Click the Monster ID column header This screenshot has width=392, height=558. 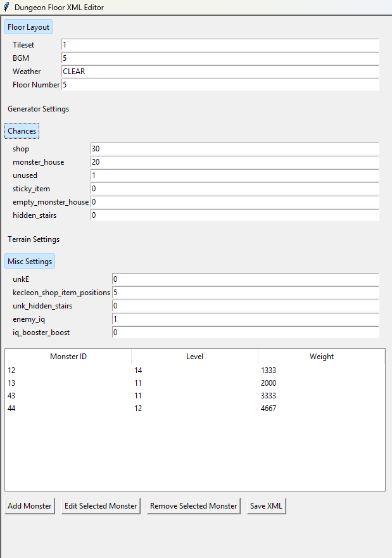point(68,357)
